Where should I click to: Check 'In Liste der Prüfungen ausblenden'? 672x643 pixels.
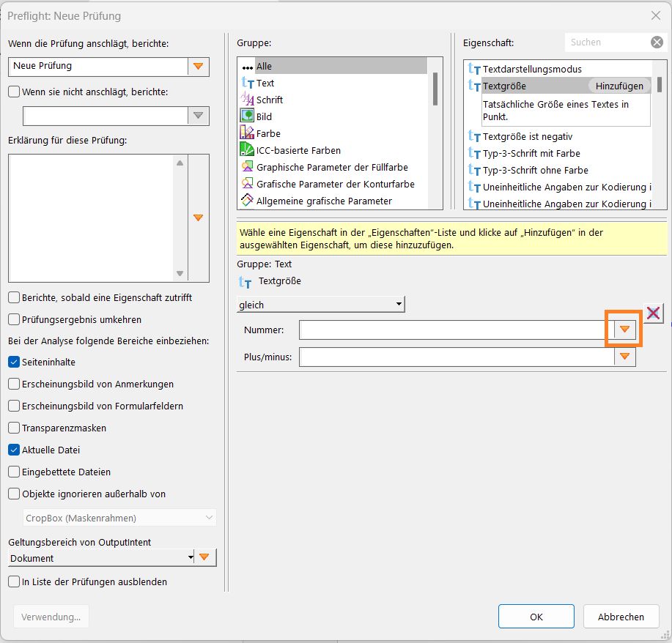(14, 581)
